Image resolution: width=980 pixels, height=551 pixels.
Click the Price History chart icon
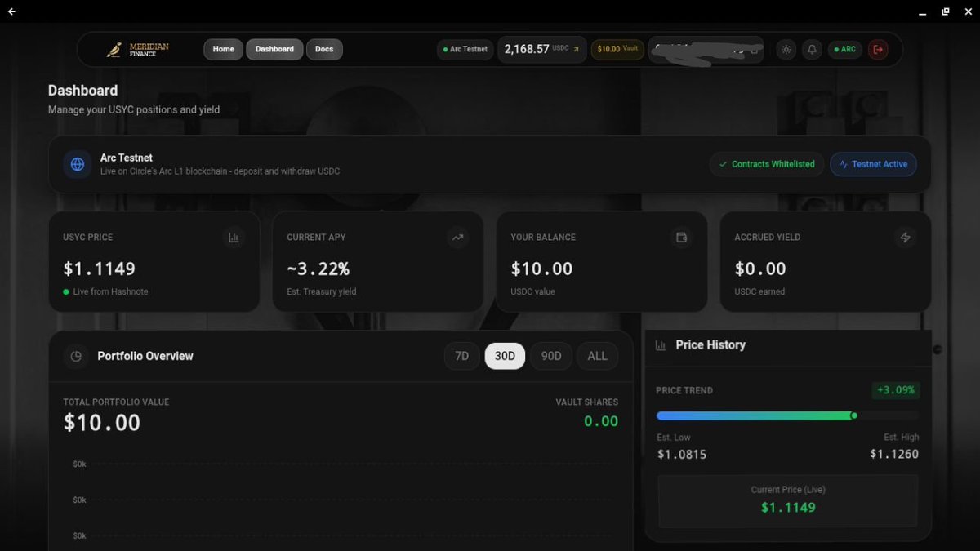[x=661, y=345]
